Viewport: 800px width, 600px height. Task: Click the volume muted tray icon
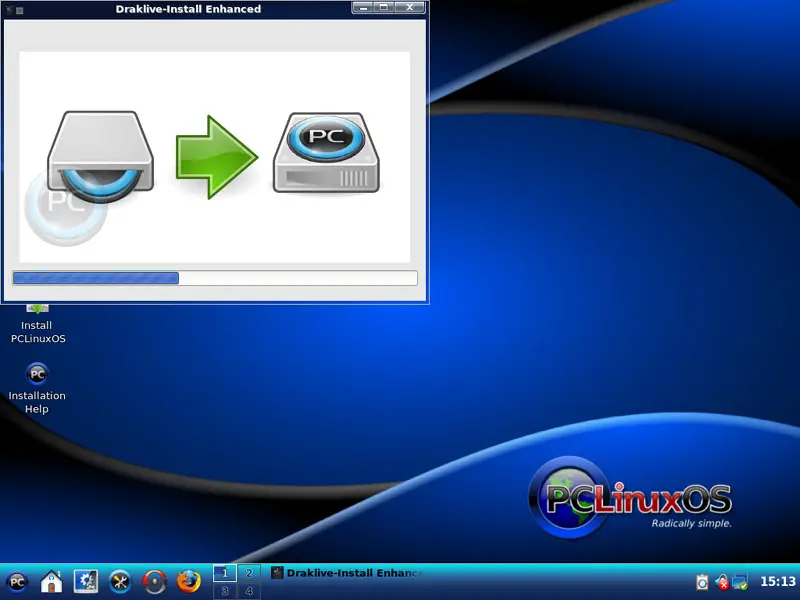(x=722, y=582)
